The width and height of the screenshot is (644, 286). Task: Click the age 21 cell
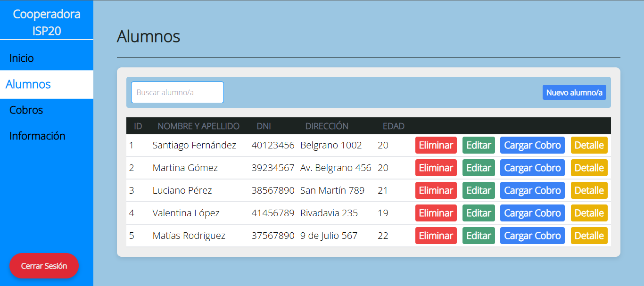point(383,190)
